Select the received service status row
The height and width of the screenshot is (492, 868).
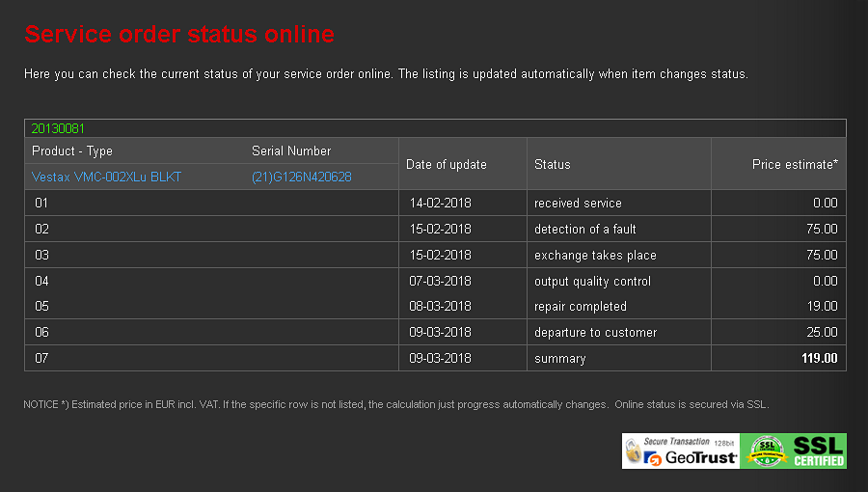[x=578, y=204]
